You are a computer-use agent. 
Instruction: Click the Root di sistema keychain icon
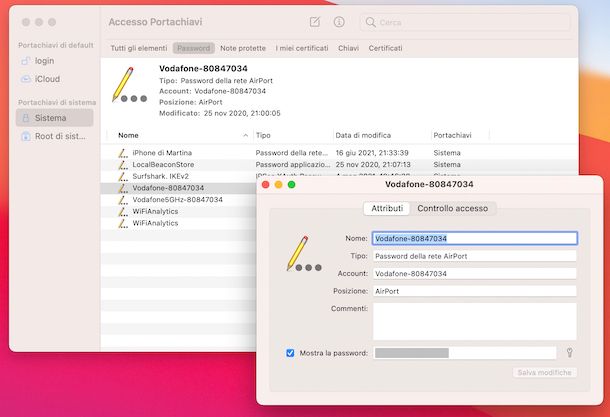(26, 136)
